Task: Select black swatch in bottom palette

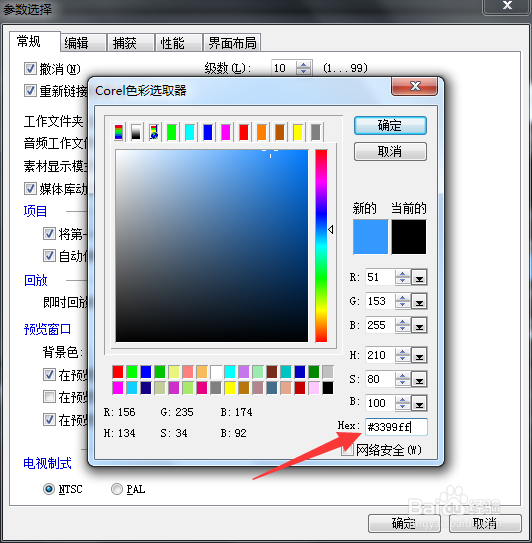Action: (328, 388)
